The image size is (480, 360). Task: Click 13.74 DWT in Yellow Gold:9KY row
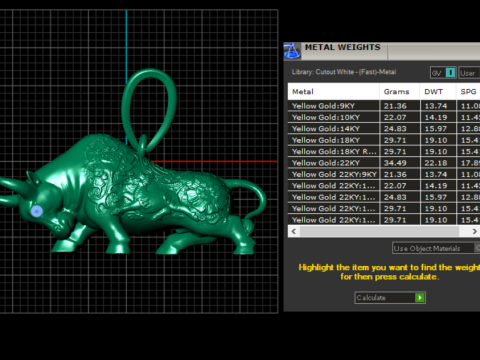[436, 106]
